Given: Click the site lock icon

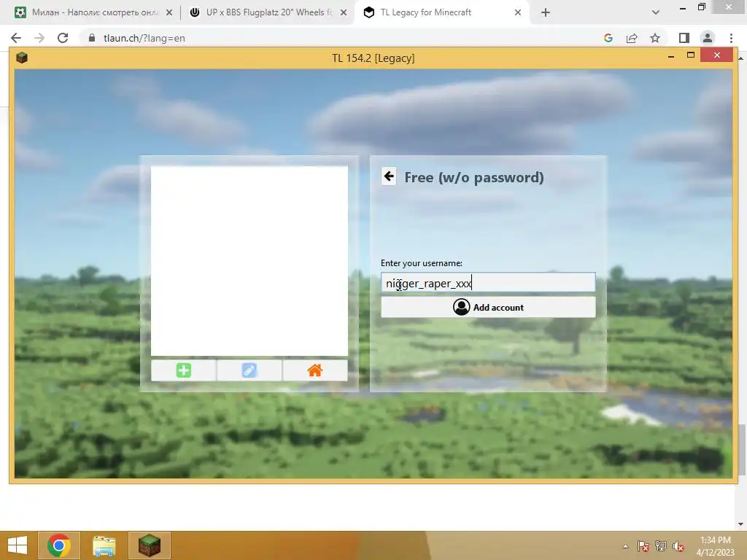Looking at the screenshot, I should [92, 38].
